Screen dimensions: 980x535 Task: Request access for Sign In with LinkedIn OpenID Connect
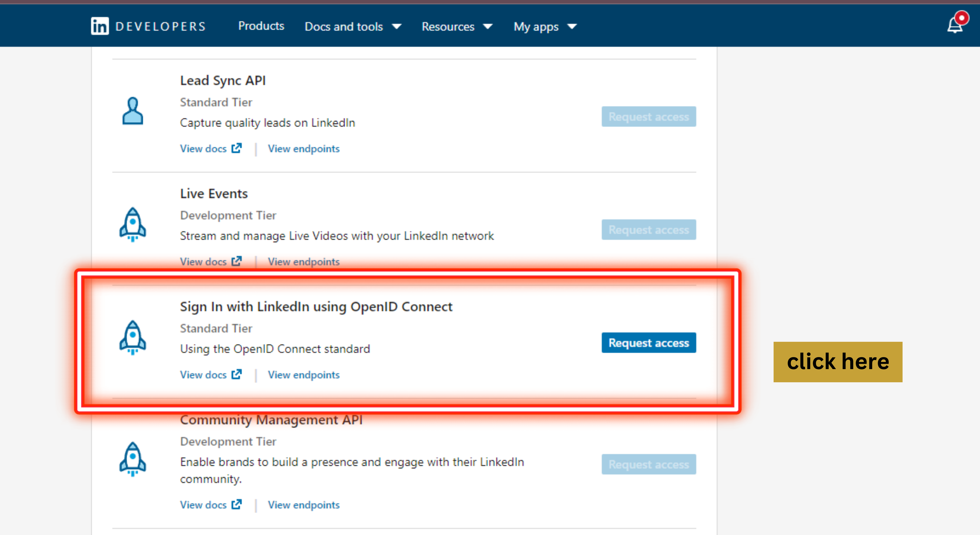649,342
